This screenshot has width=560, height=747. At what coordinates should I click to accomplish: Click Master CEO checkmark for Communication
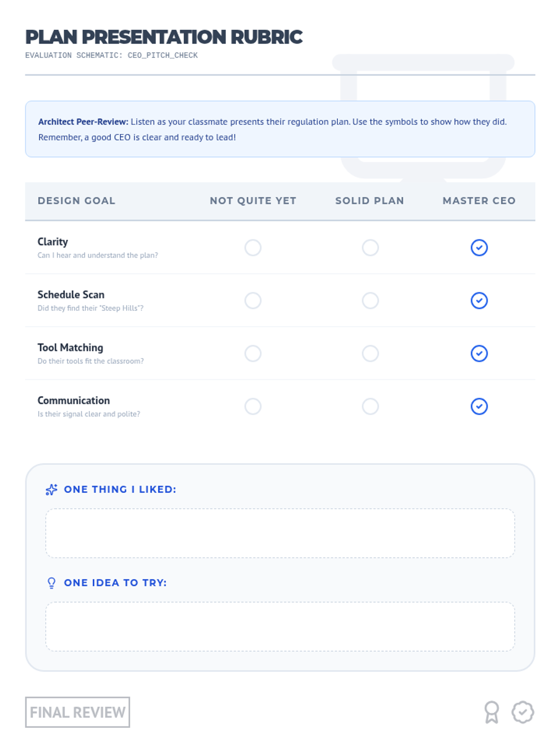[479, 407]
